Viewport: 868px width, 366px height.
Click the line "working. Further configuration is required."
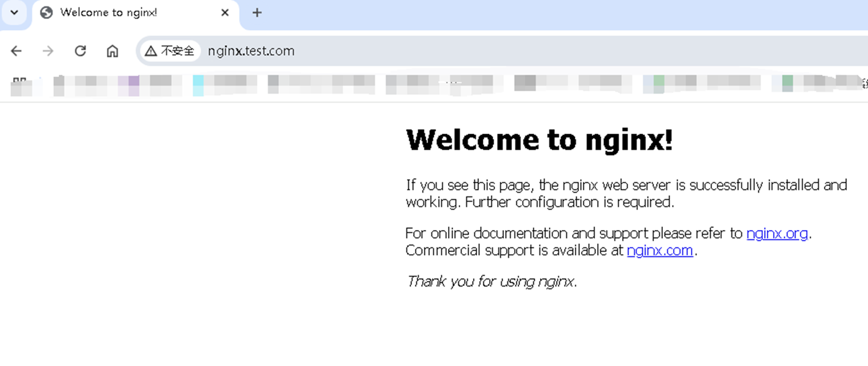pos(540,202)
